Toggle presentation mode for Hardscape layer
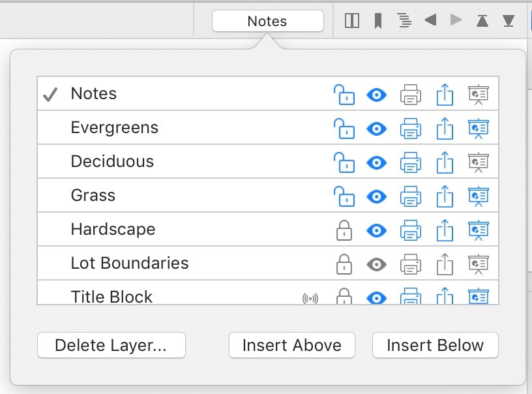The width and height of the screenshot is (532, 394). click(x=479, y=230)
